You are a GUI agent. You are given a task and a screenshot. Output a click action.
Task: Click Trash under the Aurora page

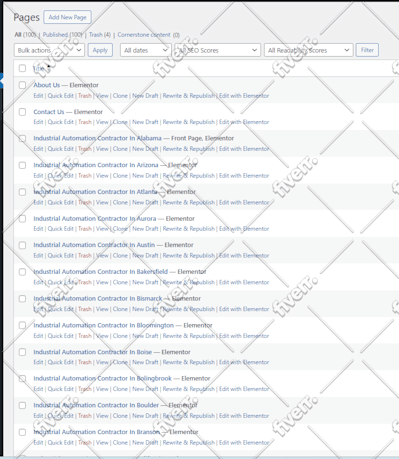coord(85,229)
